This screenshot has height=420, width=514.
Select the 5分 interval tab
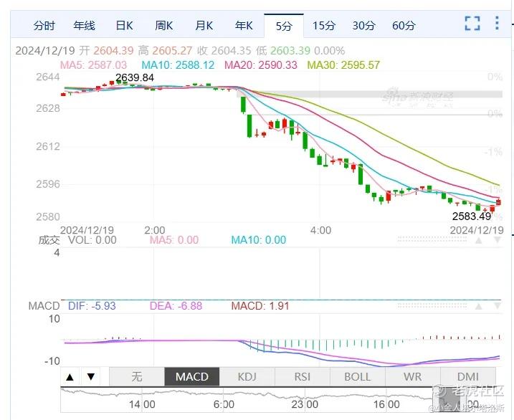(284, 26)
